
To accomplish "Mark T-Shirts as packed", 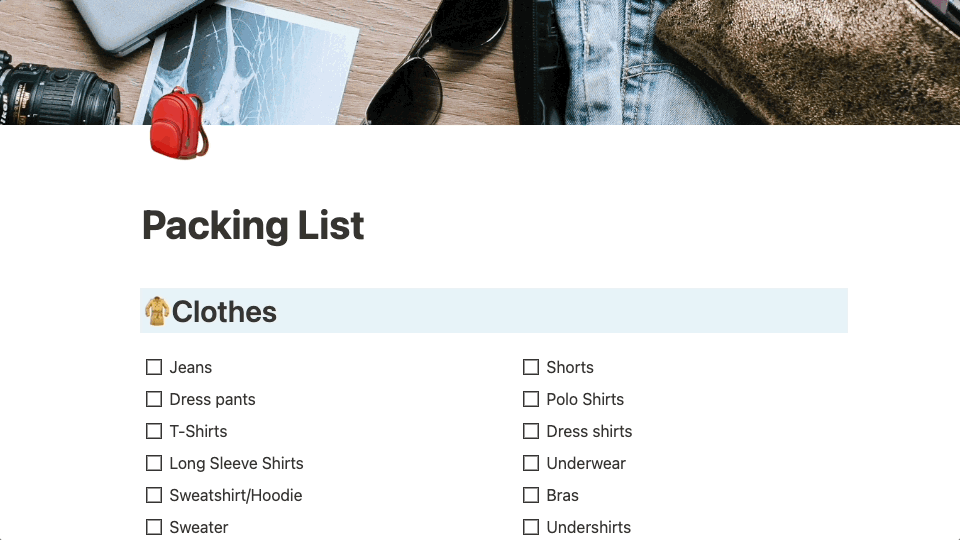I will point(154,431).
